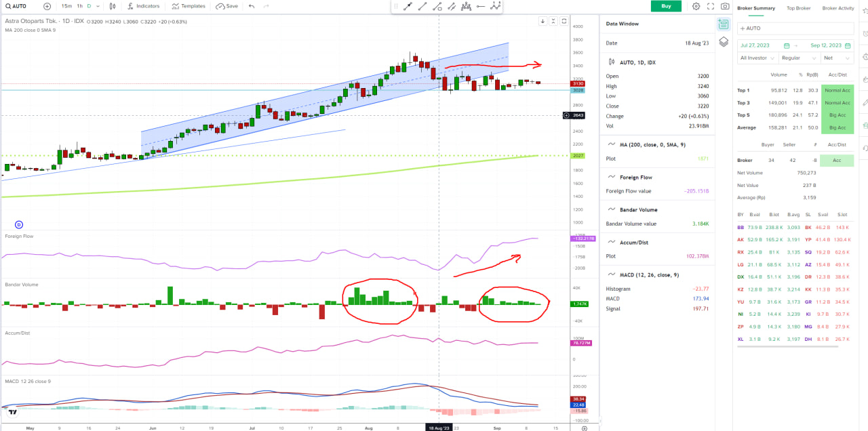Toggle the Data Window panel icon

(724, 24)
